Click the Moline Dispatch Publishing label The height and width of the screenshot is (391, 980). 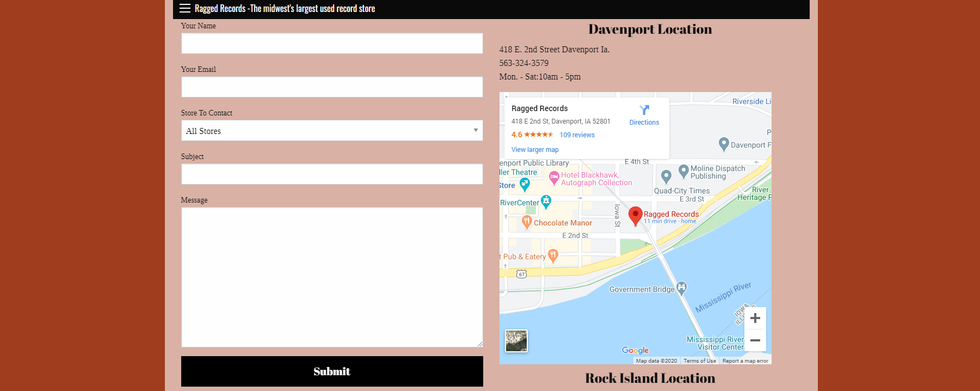(x=718, y=172)
